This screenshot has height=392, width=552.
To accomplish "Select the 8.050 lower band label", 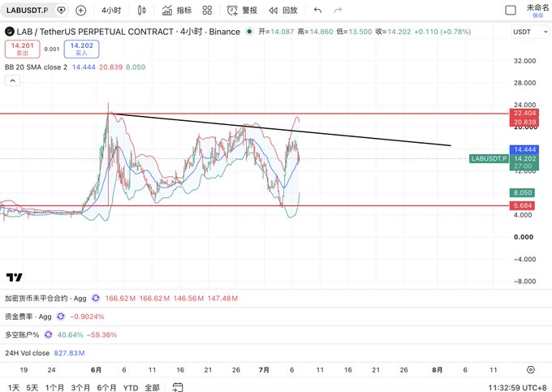I will click(x=522, y=192).
